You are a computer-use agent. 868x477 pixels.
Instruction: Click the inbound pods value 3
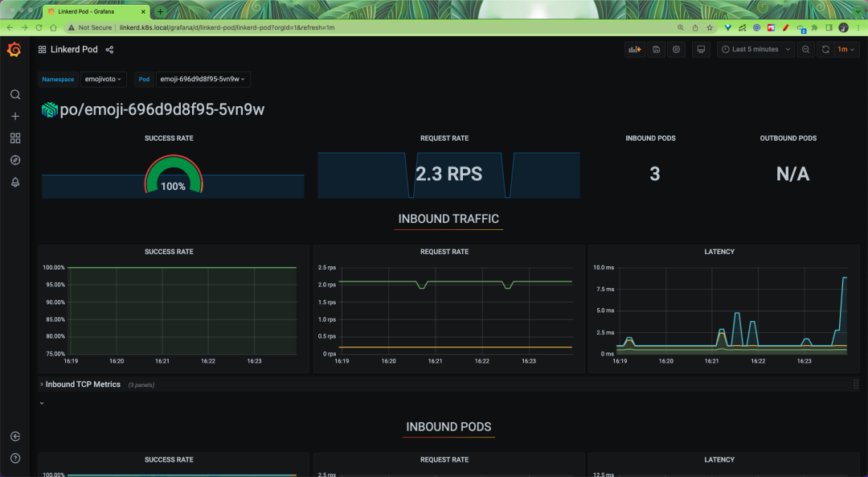coord(655,174)
